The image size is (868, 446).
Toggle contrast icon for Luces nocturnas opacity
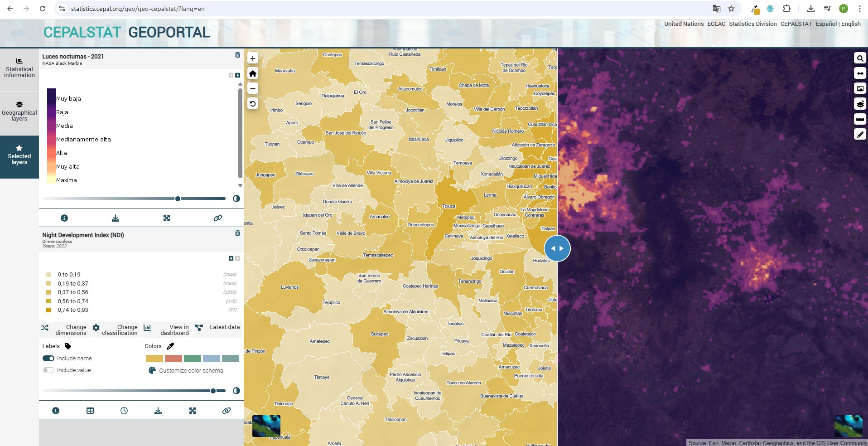pyautogui.click(x=236, y=199)
